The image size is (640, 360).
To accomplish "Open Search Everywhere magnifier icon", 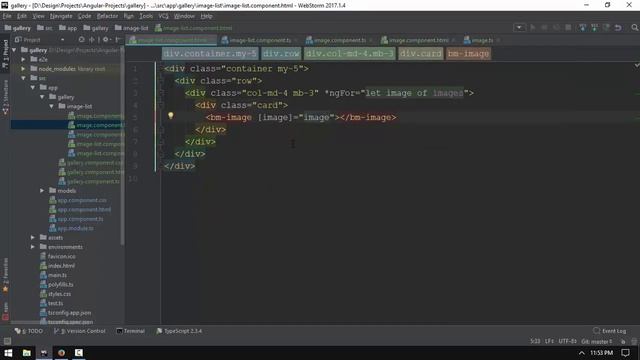I will coord(634,28).
